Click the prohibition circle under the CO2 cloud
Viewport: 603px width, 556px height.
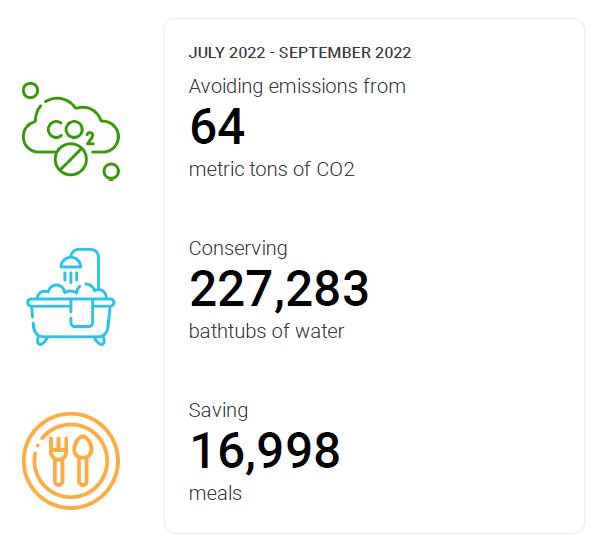click(70, 159)
